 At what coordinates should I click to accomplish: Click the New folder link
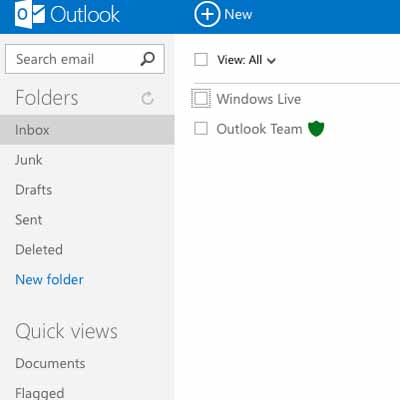point(49,280)
